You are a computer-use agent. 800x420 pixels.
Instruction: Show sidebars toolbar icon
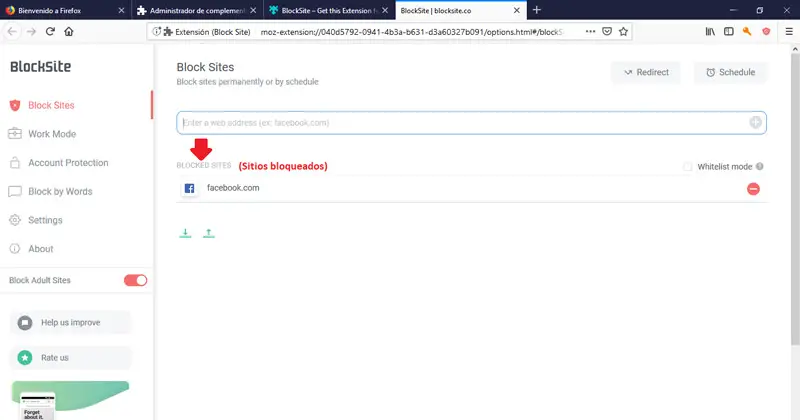[729, 32]
